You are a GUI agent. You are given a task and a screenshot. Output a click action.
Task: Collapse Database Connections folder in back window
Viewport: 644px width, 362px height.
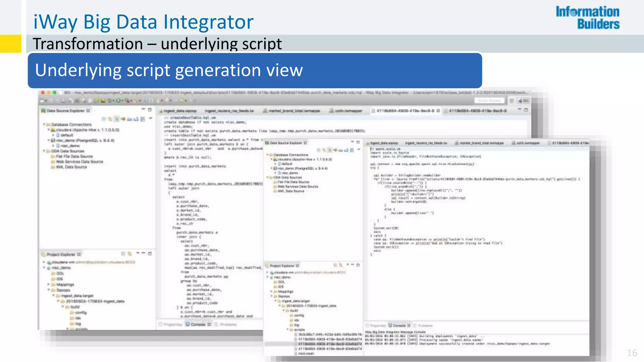click(x=44, y=124)
